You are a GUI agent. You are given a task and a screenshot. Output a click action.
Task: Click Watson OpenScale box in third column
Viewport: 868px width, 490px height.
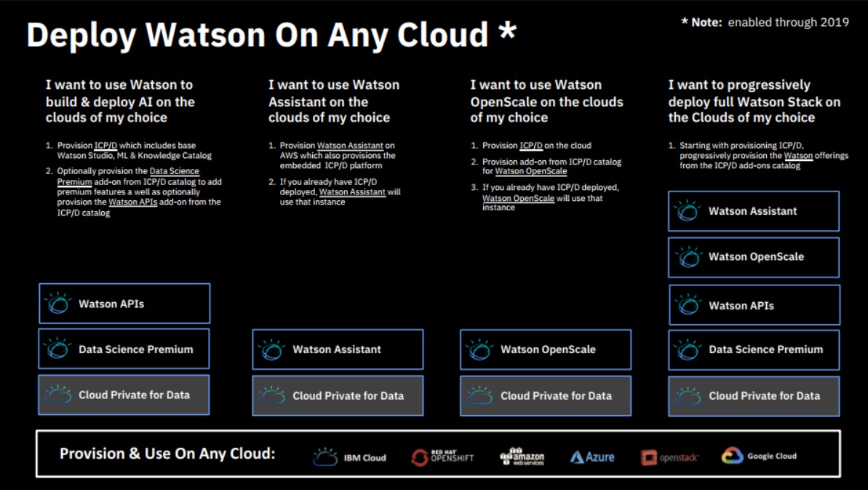(x=546, y=349)
